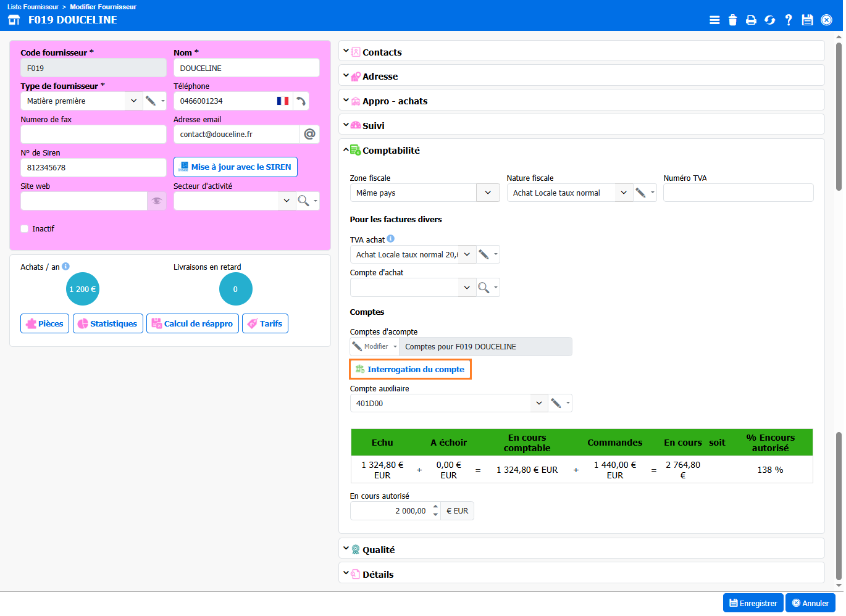Click the refresh icon in header
The height and width of the screenshot is (616, 846).
(769, 20)
